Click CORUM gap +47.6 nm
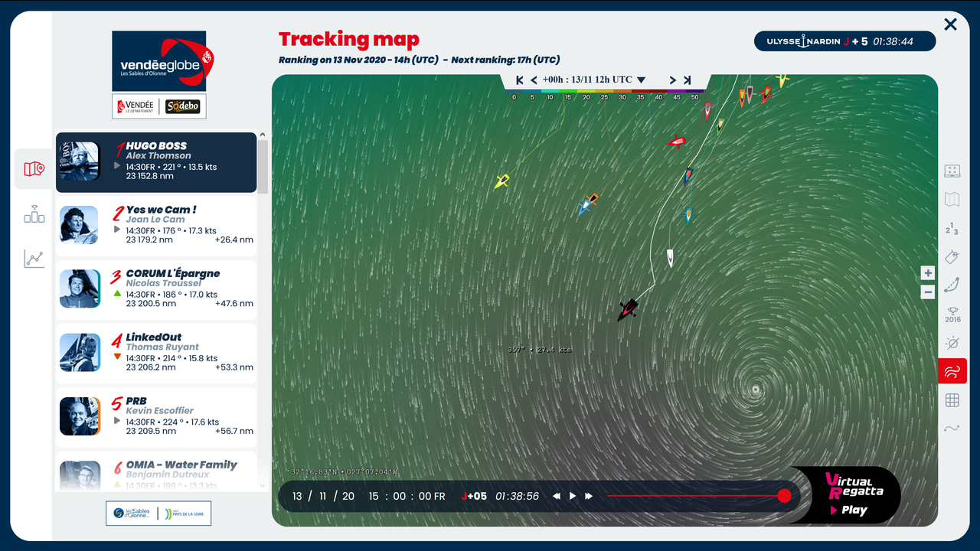980x551 pixels. click(234, 304)
